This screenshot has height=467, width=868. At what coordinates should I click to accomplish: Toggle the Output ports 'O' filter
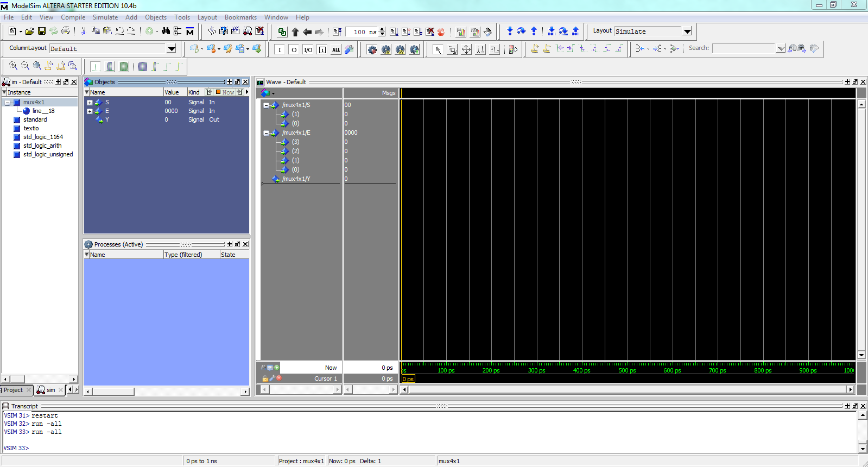[294, 49]
